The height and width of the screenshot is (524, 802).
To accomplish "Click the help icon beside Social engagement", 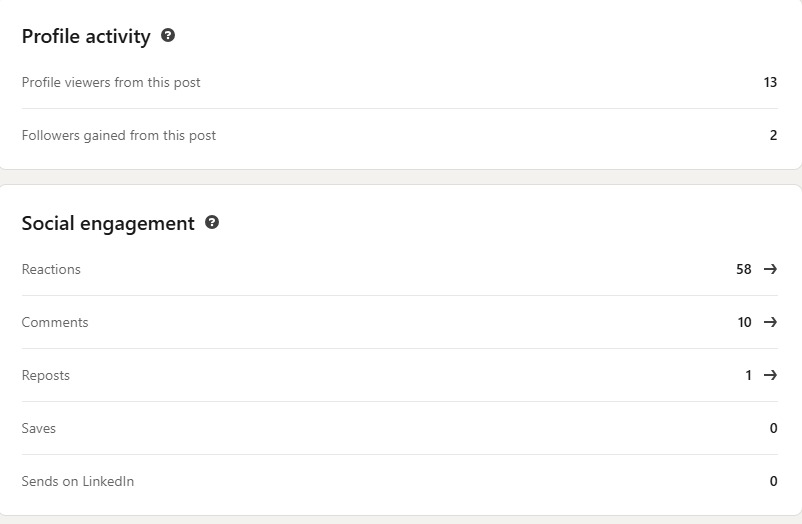I will coord(212,223).
